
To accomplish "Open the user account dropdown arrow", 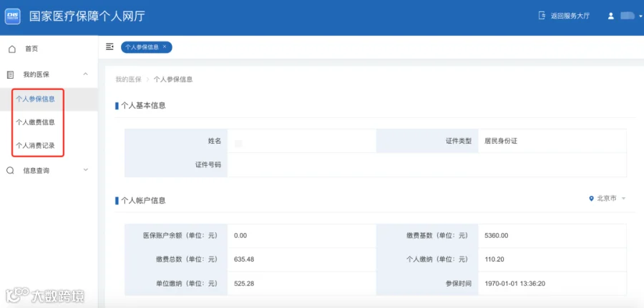I will pyautogui.click(x=640, y=16).
